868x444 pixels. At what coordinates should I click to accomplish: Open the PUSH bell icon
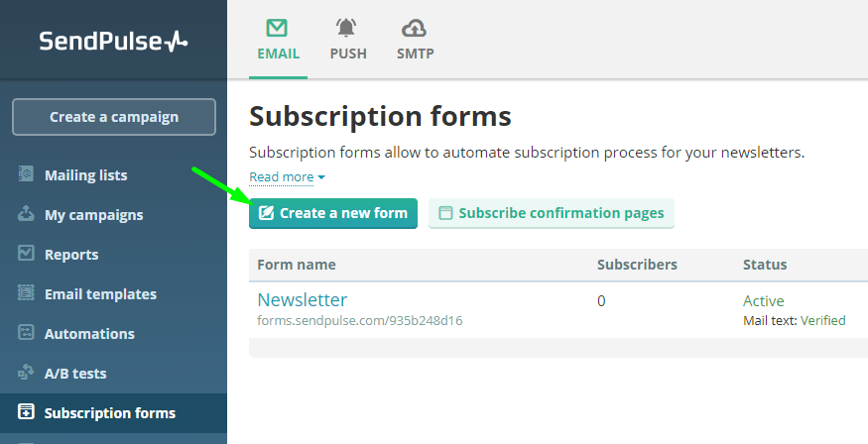click(348, 28)
